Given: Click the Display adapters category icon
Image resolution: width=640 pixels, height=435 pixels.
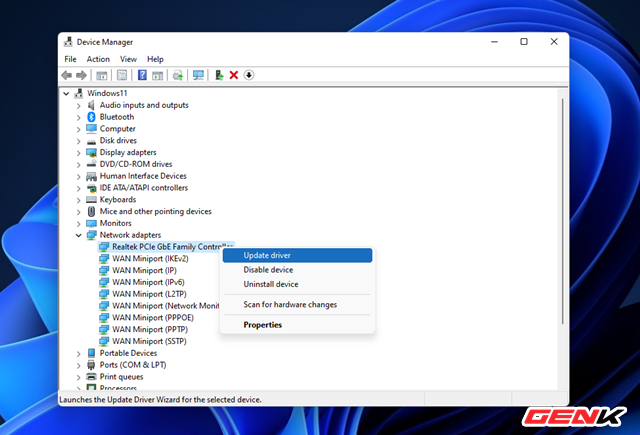Looking at the screenshot, I should click(91, 153).
